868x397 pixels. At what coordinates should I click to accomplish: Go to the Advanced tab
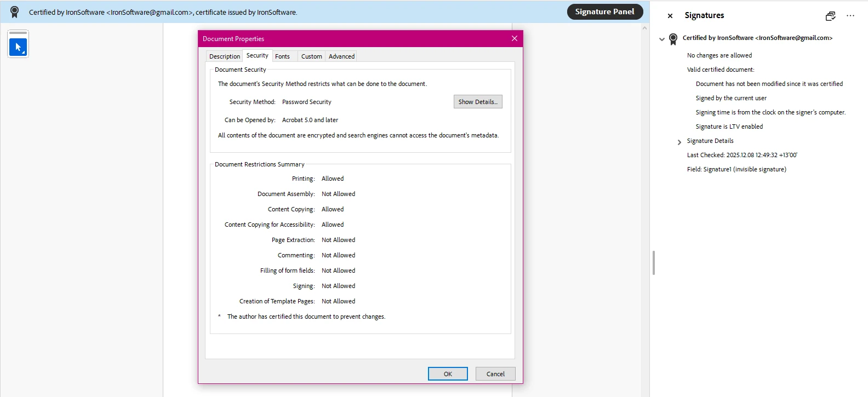(341, 56)
